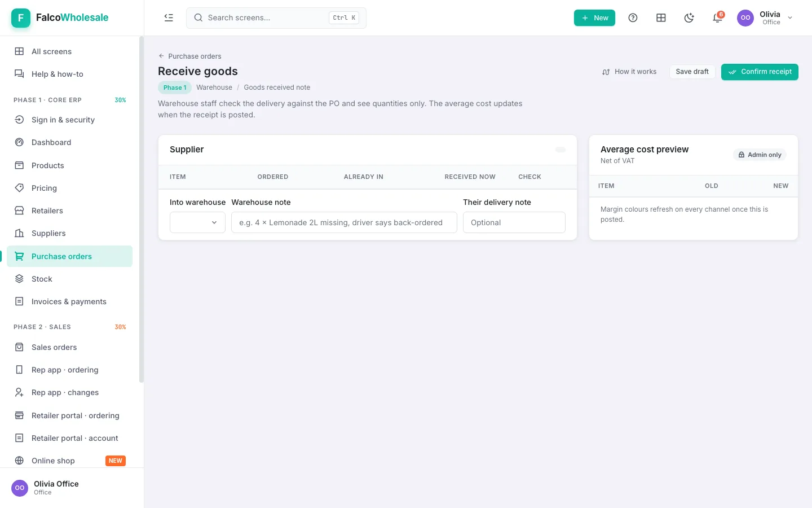812x508 pixels.
Task: Open the Suppliers screen
Action: 69,233
